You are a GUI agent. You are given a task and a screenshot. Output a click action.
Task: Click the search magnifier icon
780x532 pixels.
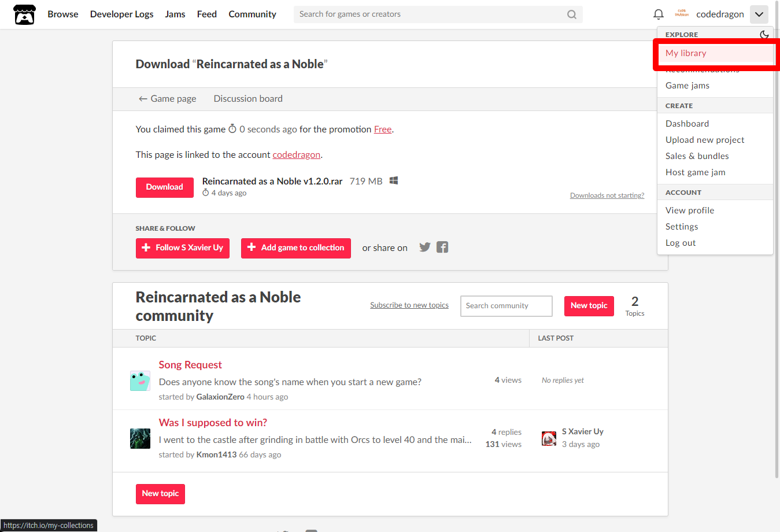[572, 14]
